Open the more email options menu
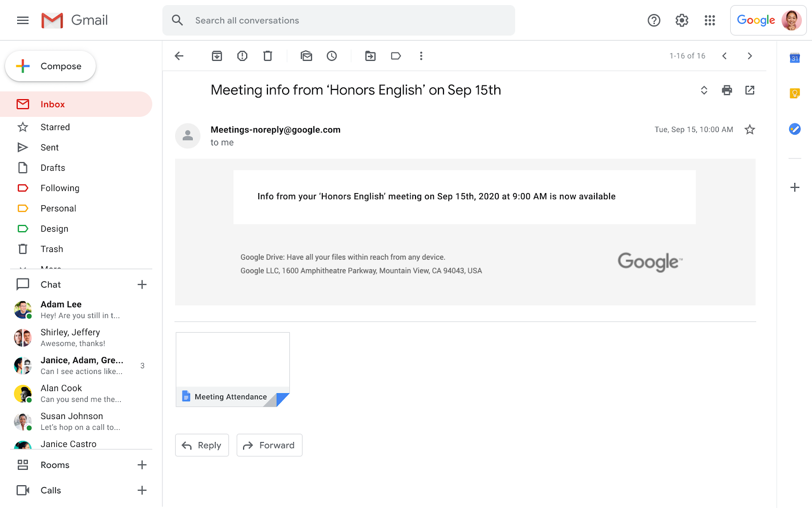This screenshot has height=508, width=812. [421, 56]
